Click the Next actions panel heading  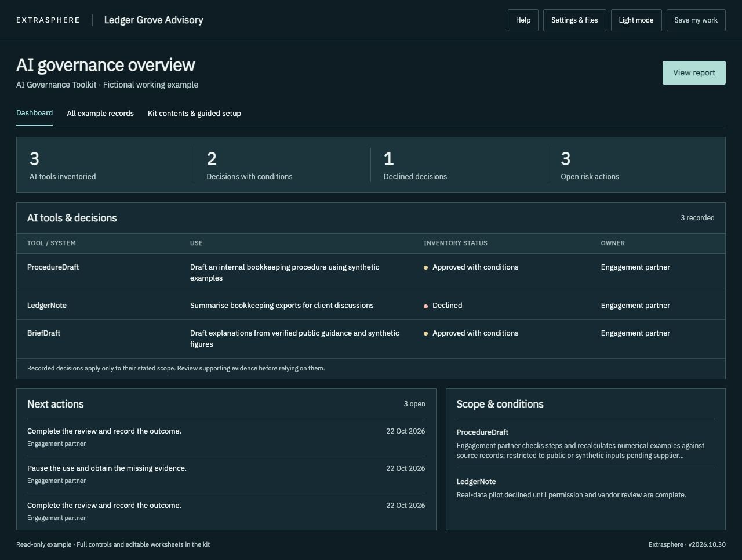[x=55, y=404]
